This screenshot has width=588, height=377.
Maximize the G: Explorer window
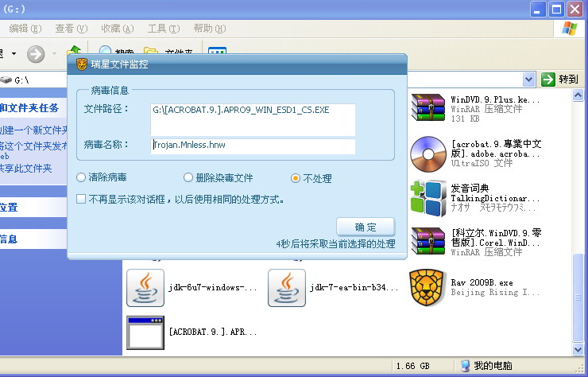coord(556,9)
